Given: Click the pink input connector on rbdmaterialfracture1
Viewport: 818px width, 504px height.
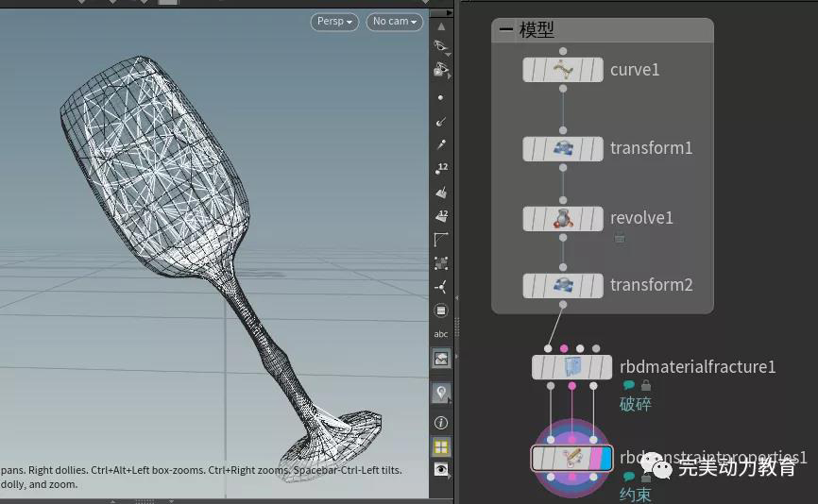Looking at the screenshot, I should (564, 349).
